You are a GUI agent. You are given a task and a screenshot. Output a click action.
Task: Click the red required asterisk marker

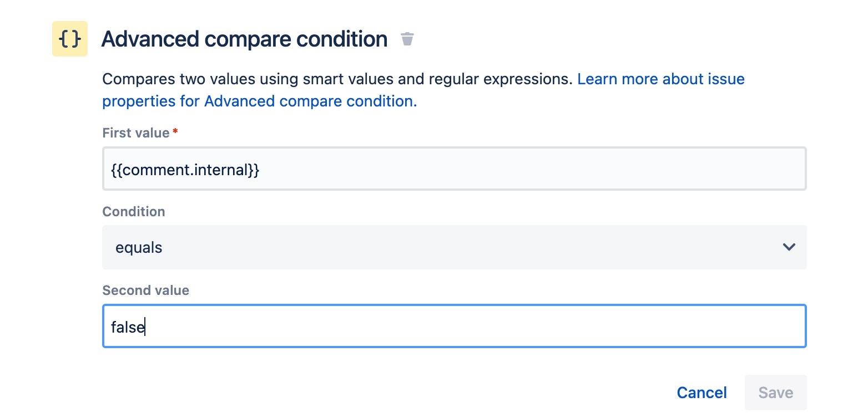(175, 132)
